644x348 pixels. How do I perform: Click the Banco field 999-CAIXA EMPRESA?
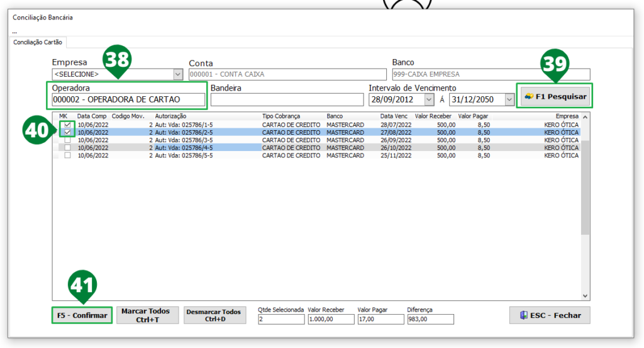pos(491,74)
